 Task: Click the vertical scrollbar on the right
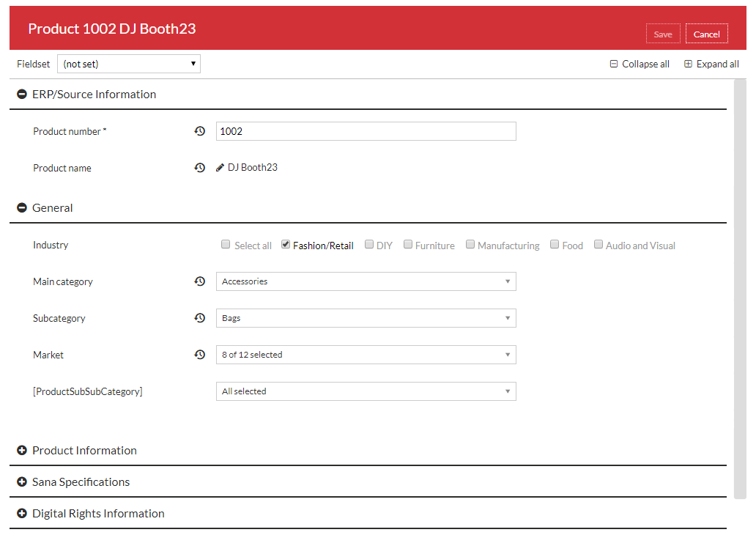tap(740, 289)
